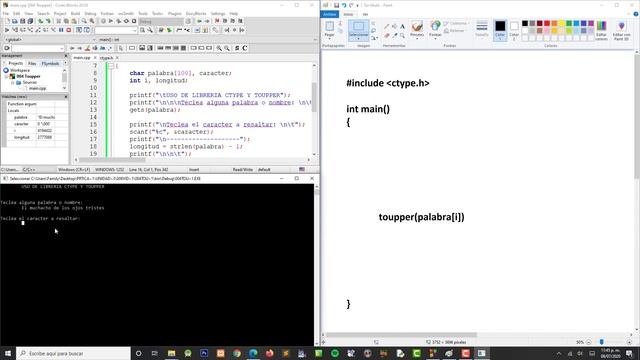Select the Text tool in Paint
This screenshot has height=360, width=640.
pyautogui.click(x=402, y=26)
